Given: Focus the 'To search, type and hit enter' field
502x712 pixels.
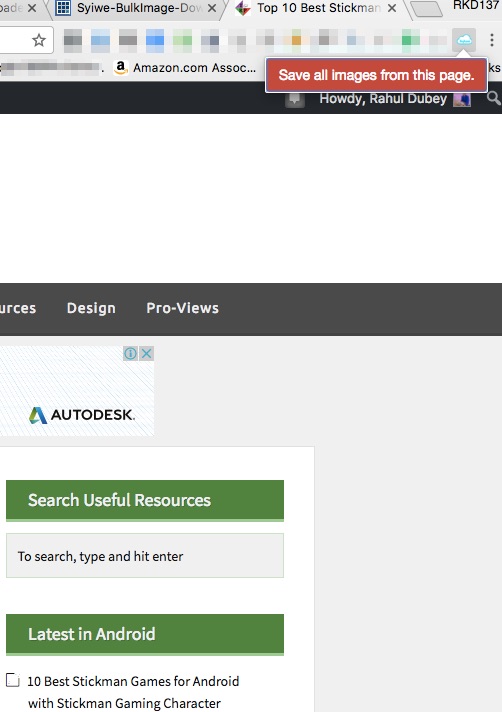Looking at the screenshot, I should click(x=145, y=556).
